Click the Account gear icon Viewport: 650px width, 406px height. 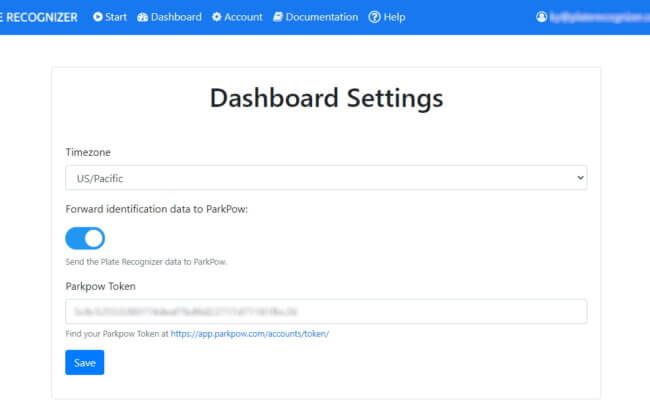click(x=216, y=17)
